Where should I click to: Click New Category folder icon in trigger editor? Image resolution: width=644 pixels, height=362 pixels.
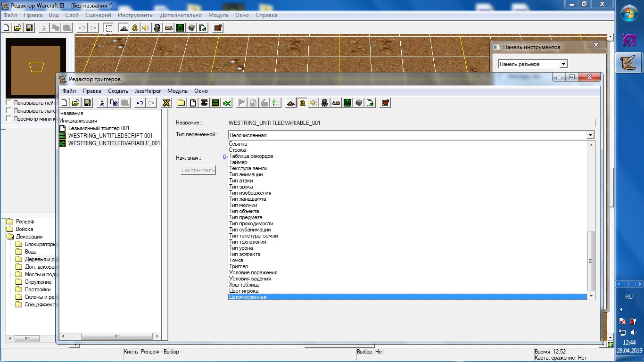click(x=181, y=103)
